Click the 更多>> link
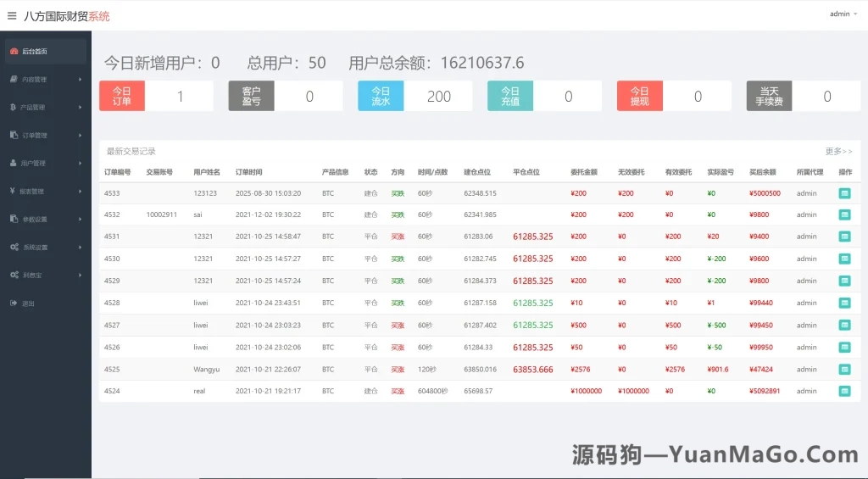868x479 pixels. (x=838, y=151)
